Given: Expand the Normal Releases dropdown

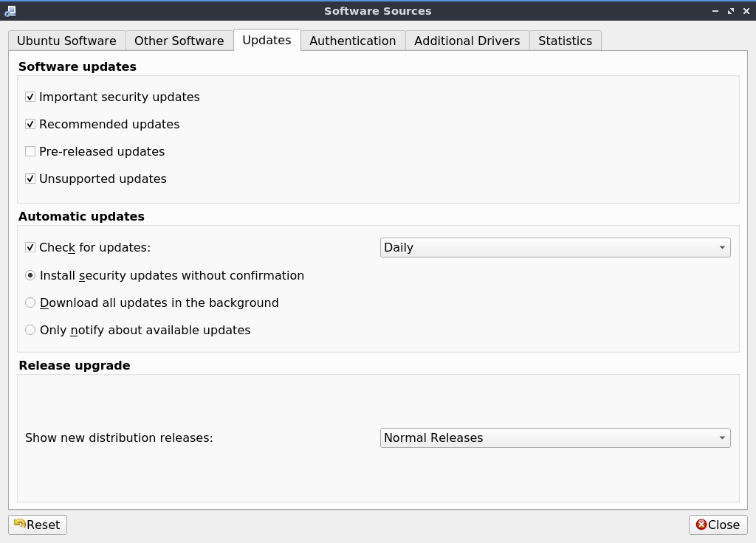Looking at the screenshot, I should (555, 437).
